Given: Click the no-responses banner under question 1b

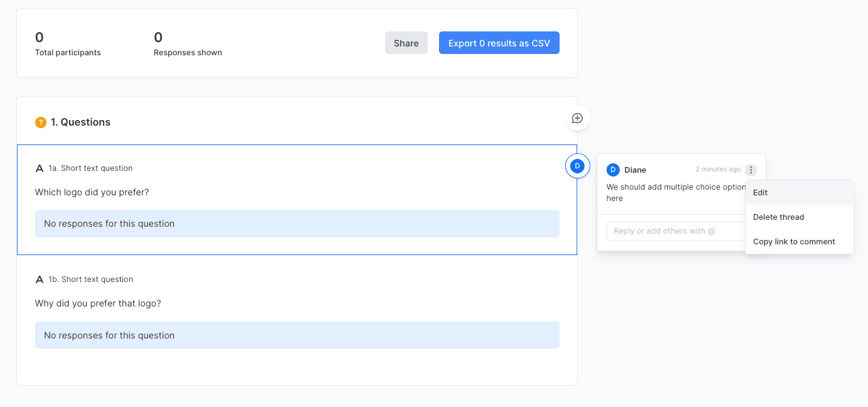Looking at the screenshot, I should pos(297,335).
